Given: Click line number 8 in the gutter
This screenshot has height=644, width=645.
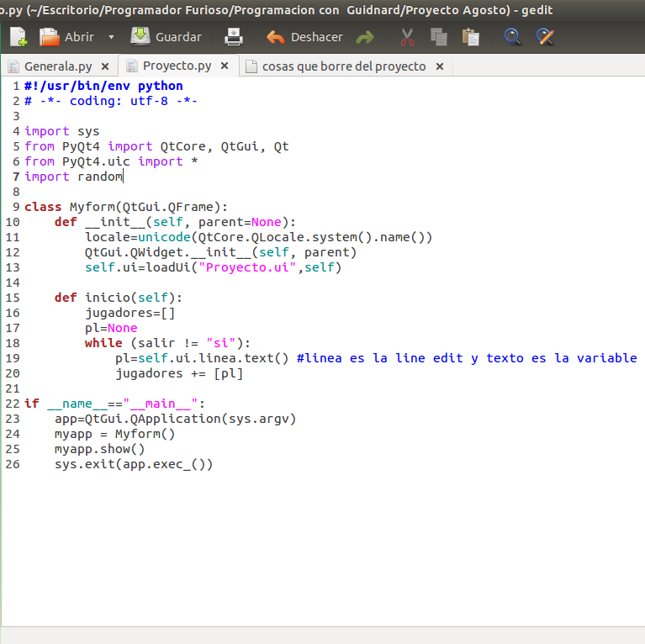Looking at the screenshot, I should (x=16, y=192).
